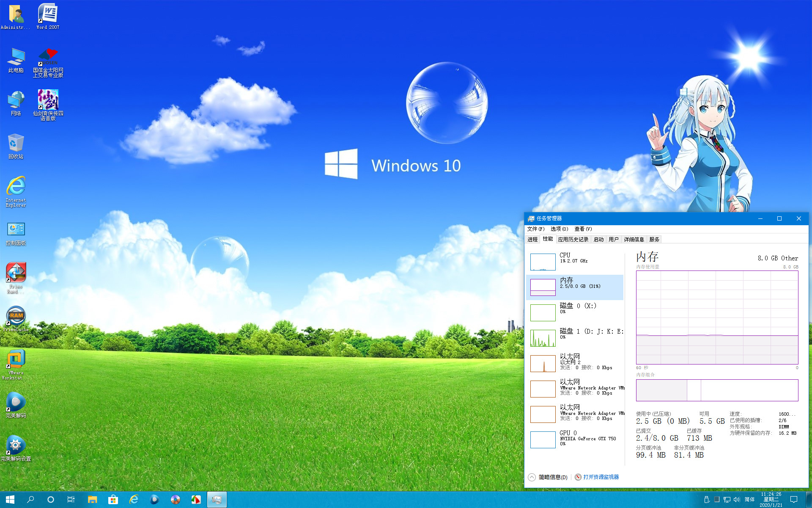Switch to the 用户 tab
Viewport: 812px width, 508px height.
614,240
